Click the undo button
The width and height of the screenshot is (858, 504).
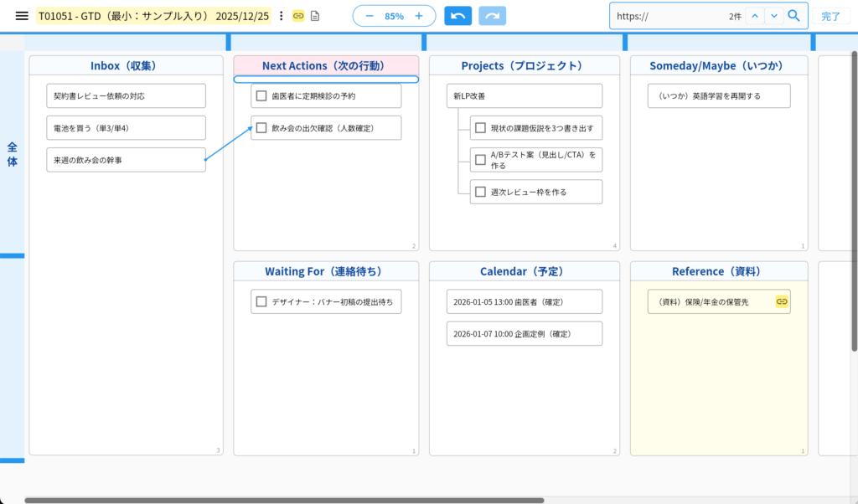click(457, 16)
